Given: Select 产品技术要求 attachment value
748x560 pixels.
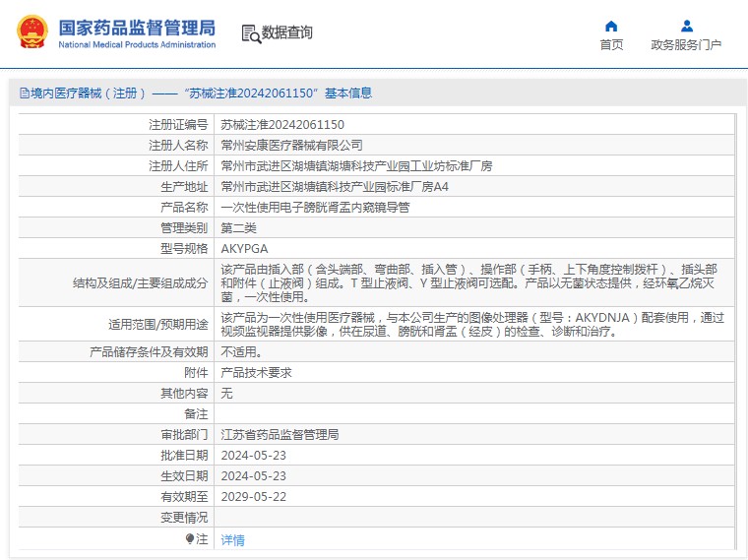Looking at the screenshot, I should coord(256,373).
